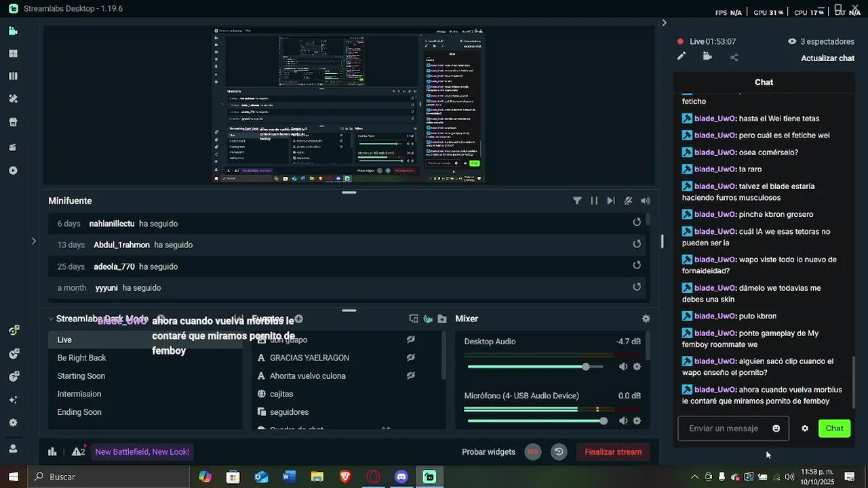
Task: Open the App Store icon in the sidebar
Action: click(x=13, y=123)
